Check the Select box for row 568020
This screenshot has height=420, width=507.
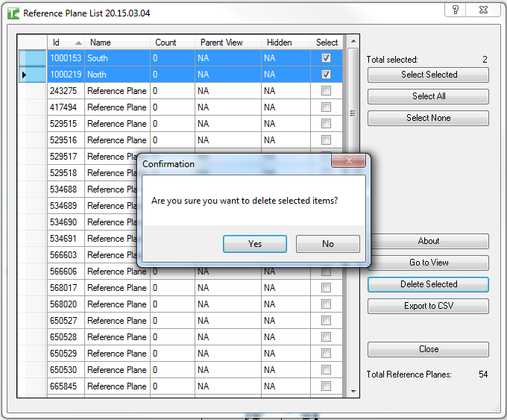[326, 304]
